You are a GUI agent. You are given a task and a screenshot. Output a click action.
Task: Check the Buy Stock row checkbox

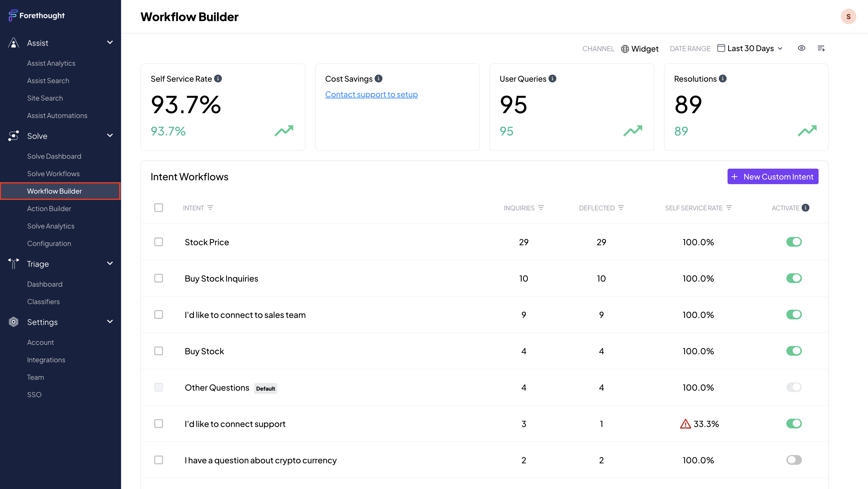[159, 351]
